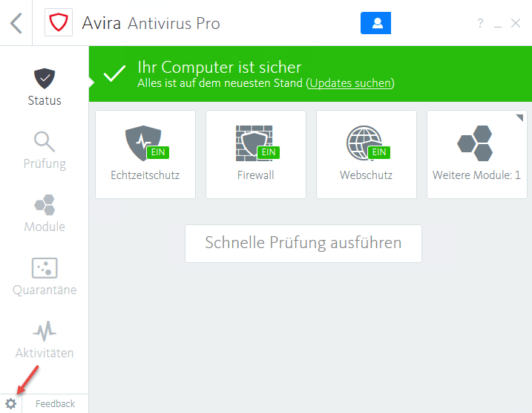This screenshot has width=532, height=413.
Task: Open the Webschutz tile
Action: coord(367,155)
